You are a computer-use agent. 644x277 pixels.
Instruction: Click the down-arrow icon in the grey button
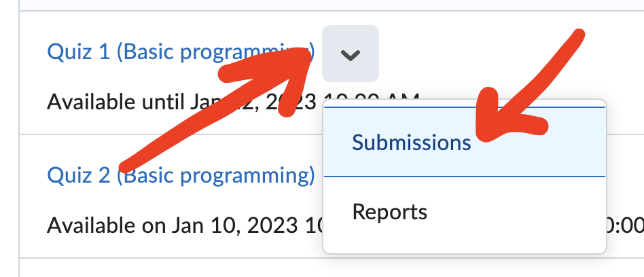[350, 55]
